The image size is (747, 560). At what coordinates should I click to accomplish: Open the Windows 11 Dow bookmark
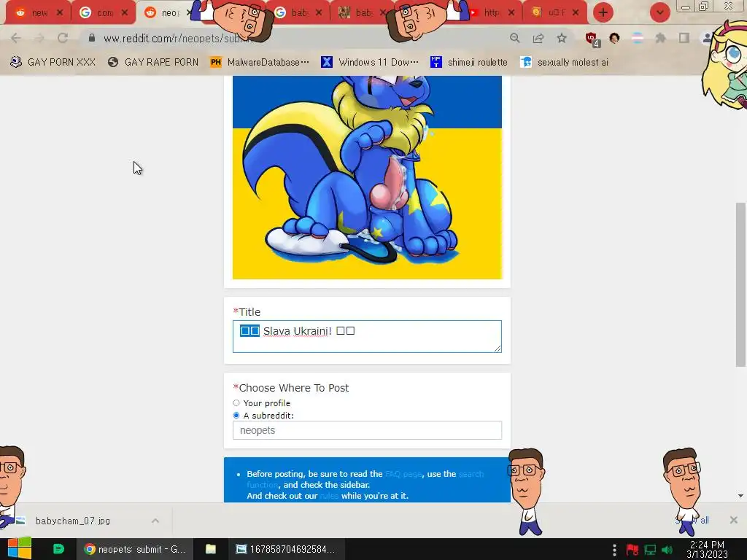click(x=370, y=63)
